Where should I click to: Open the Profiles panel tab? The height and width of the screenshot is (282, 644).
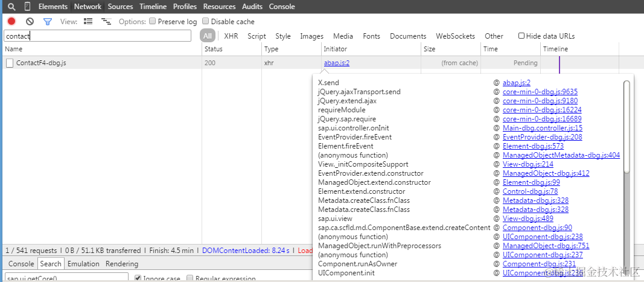pos(185,7)
